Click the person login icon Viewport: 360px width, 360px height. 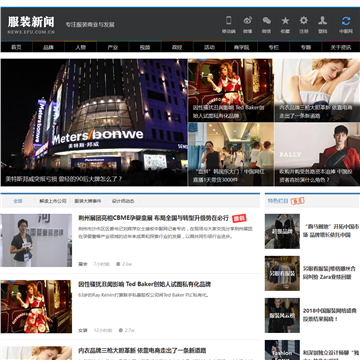click(x=322, y=20)
